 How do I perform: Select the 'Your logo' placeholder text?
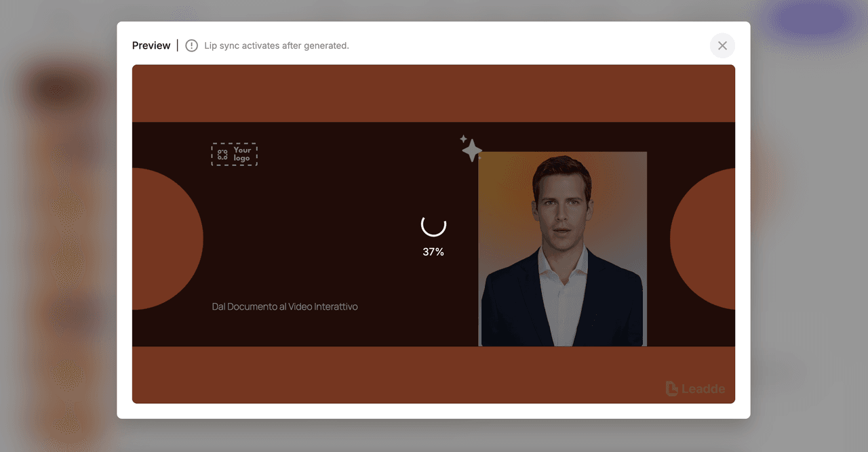pos(242,155)
